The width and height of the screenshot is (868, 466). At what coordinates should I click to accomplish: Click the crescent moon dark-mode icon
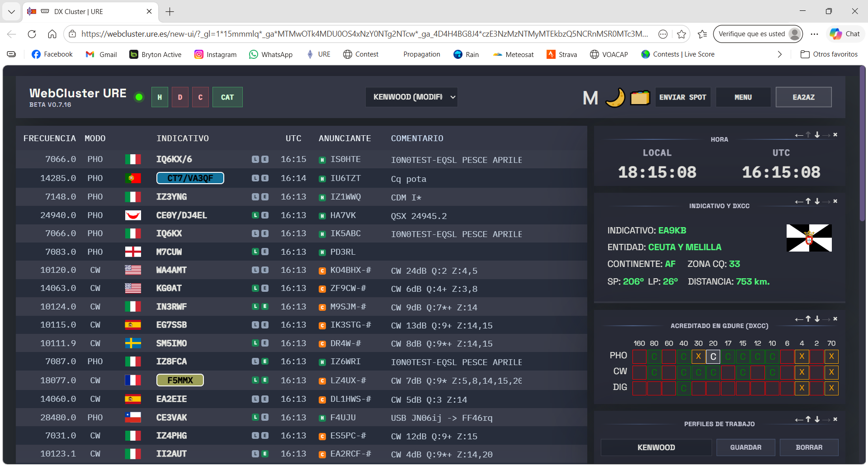tap(615, 97)
